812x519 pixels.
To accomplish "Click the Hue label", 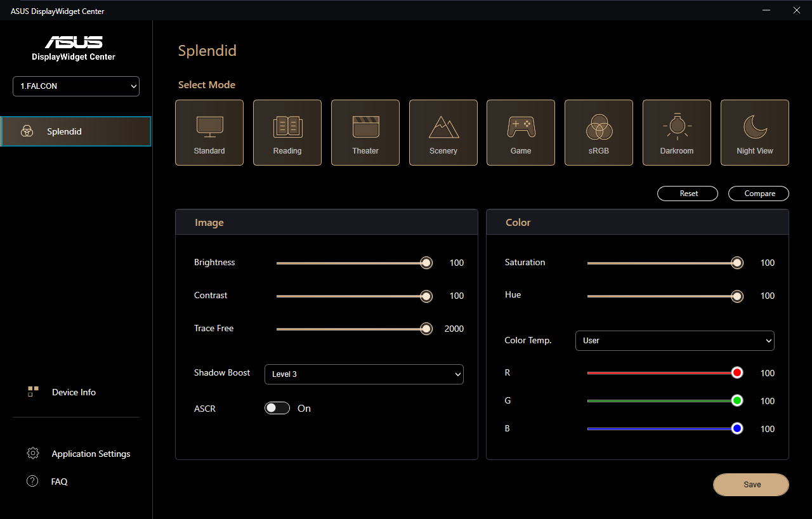I will [513, 294].
